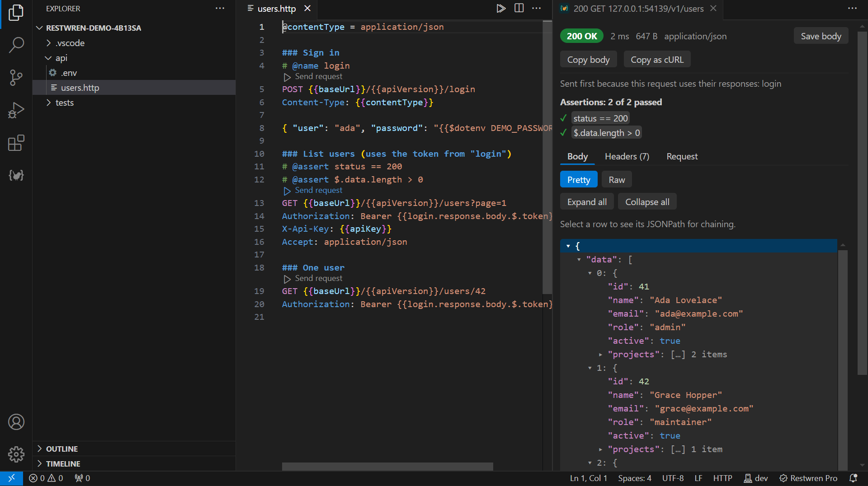
Task: Open response panel more actions ellipsis
Action: [x=853, y=9]
